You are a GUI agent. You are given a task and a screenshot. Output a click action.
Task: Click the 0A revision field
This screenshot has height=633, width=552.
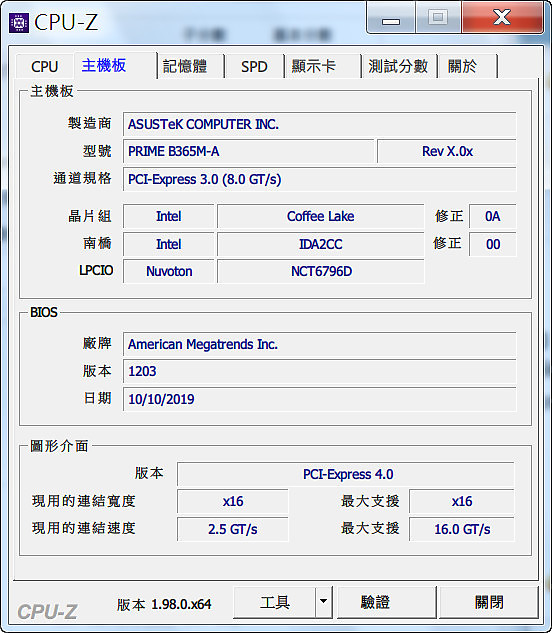(493, 216)
